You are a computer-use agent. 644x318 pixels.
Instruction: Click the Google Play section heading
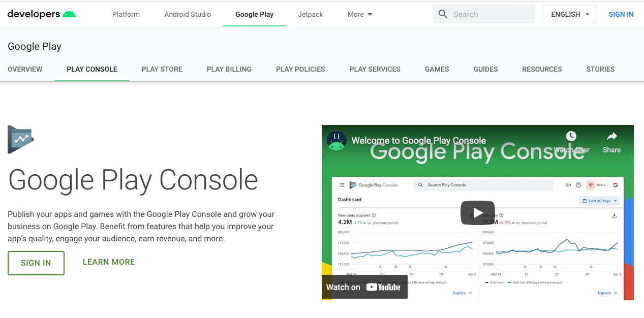coord(35,47)
